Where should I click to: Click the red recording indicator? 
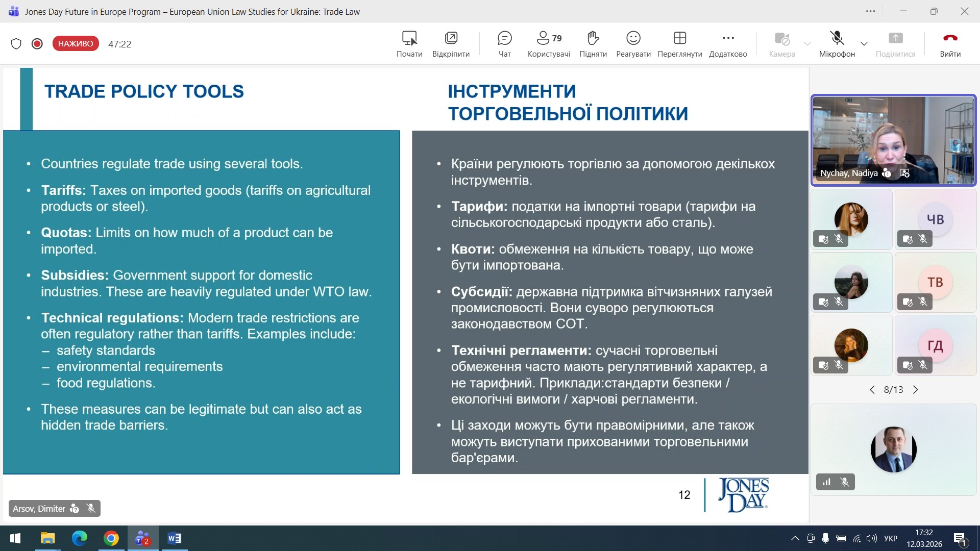pyautogui.click(x=37, y=44)
